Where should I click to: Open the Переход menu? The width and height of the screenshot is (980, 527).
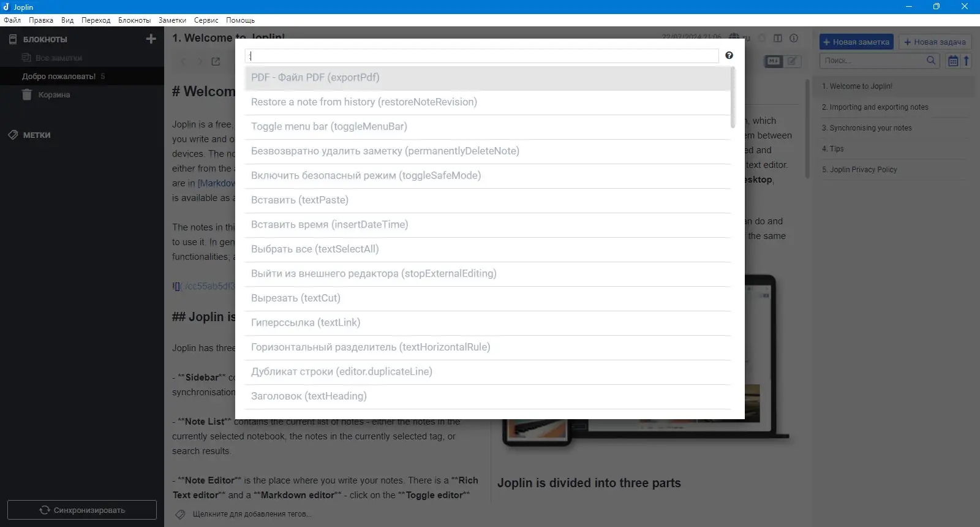[96, 20]
